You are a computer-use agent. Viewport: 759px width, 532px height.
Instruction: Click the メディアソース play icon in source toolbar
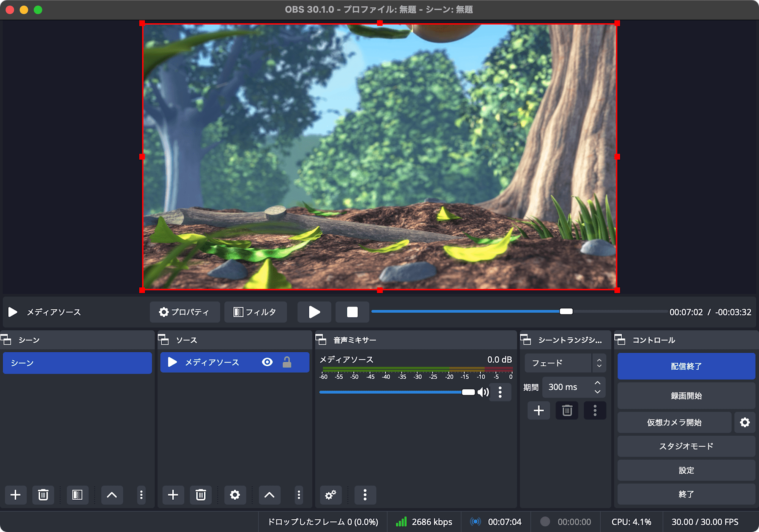13,312
